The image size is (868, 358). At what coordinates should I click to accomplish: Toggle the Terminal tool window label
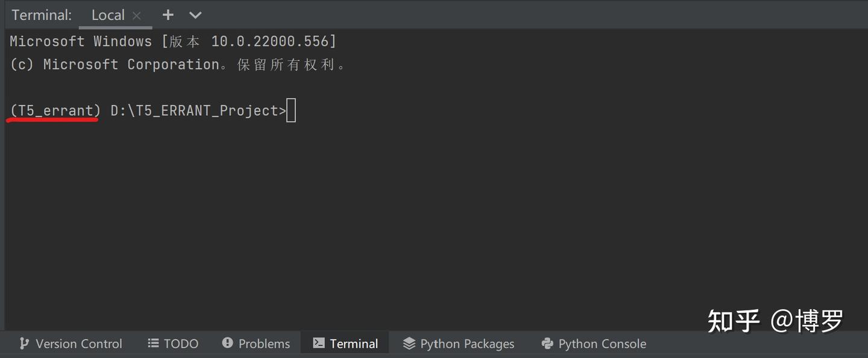(354, 344)
